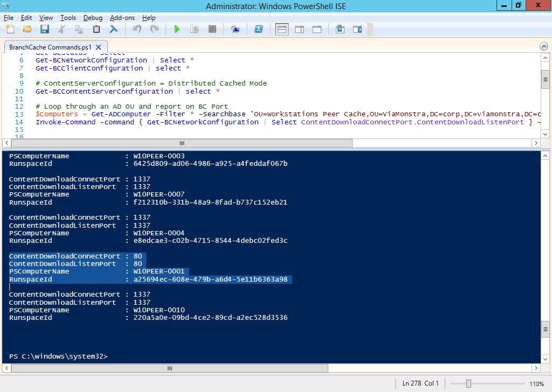The image size is (552, 392).
Task: Click the Clear Console Pane icon
Action: (114, 29)
